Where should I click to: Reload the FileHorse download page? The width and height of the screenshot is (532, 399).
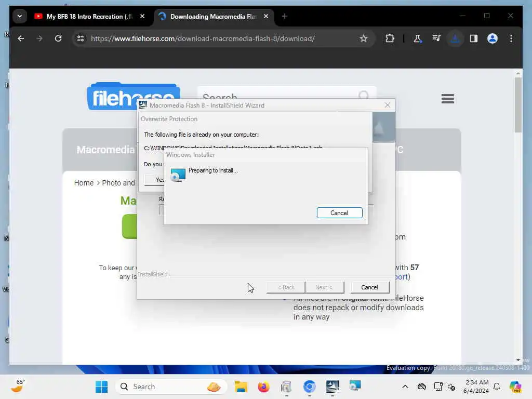(58, 38)
